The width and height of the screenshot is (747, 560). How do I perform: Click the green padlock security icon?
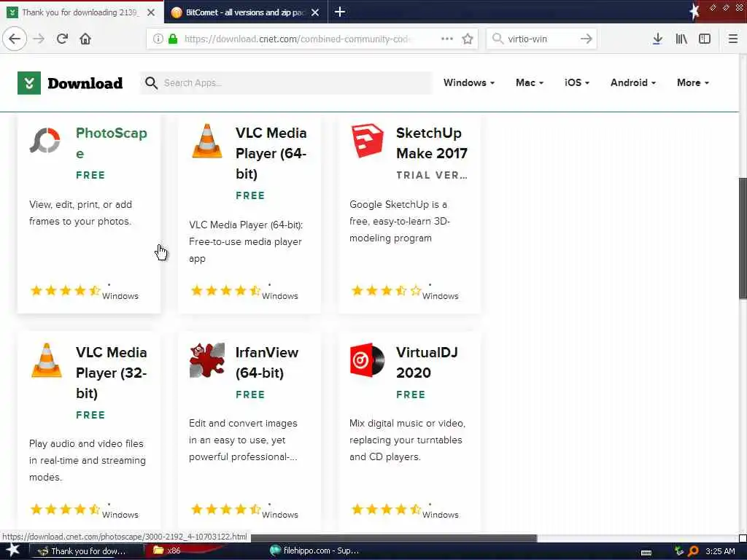tap(173, 39)
